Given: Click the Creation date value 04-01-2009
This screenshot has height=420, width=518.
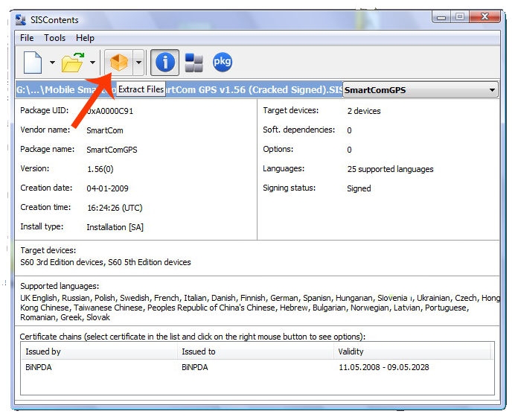Looking at the screenshot, I should point(107,188).
